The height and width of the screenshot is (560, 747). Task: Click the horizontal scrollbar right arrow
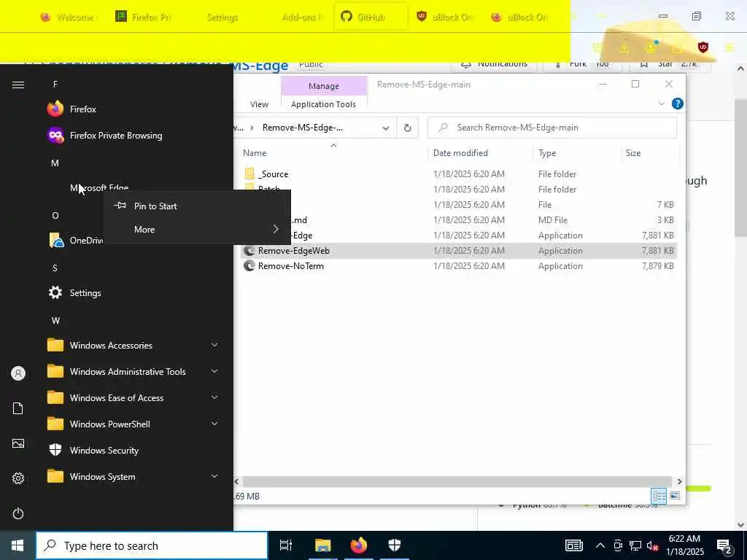(x=679, y=482)
